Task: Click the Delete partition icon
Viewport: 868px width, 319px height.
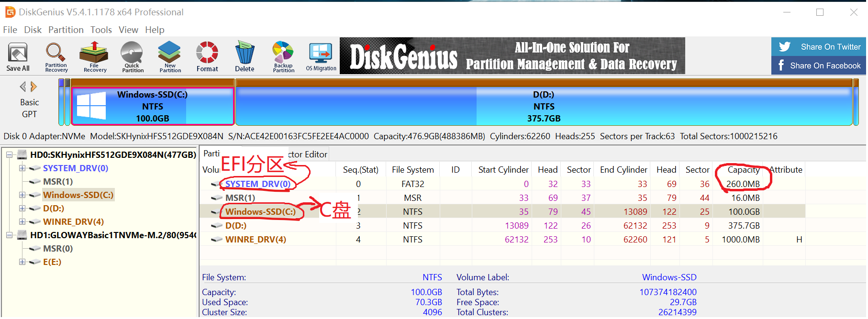Action: pos(245,57)
